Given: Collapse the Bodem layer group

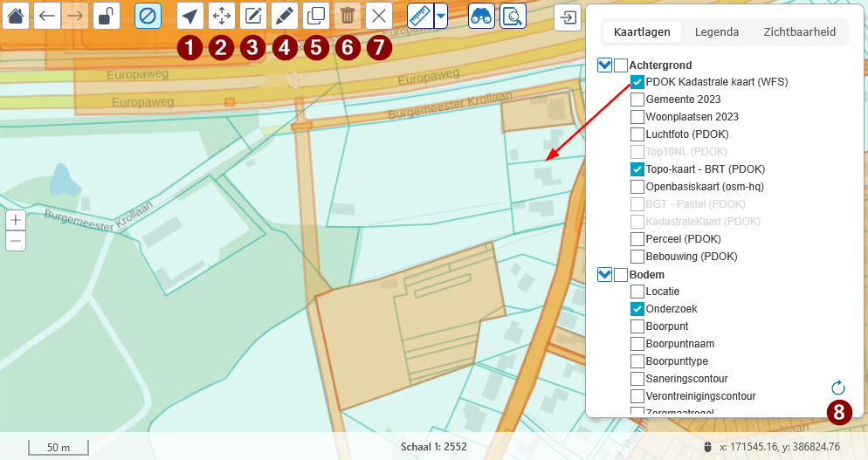Looking at the screenshot, I should (x=604, y=275).
